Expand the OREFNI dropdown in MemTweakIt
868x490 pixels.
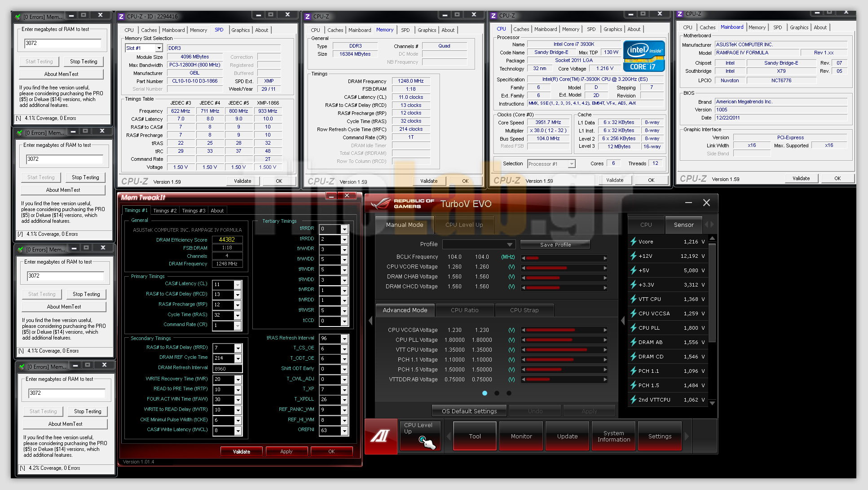coord(344,431)
